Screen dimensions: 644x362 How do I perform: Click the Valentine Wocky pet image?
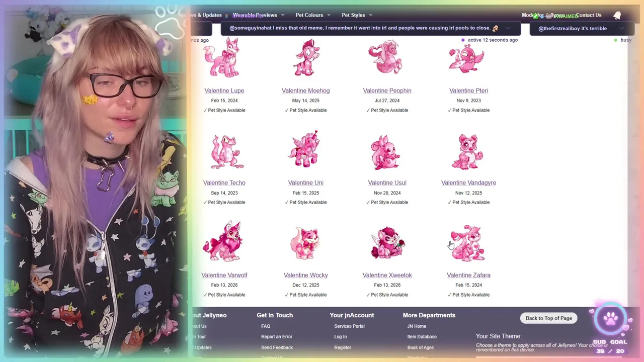305,243
